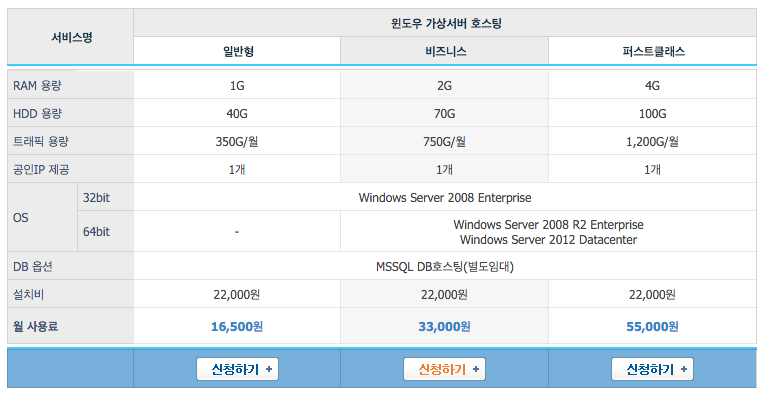Click the DB 옵션 row label
Viewport: 764px width, 396px height.
33,266
